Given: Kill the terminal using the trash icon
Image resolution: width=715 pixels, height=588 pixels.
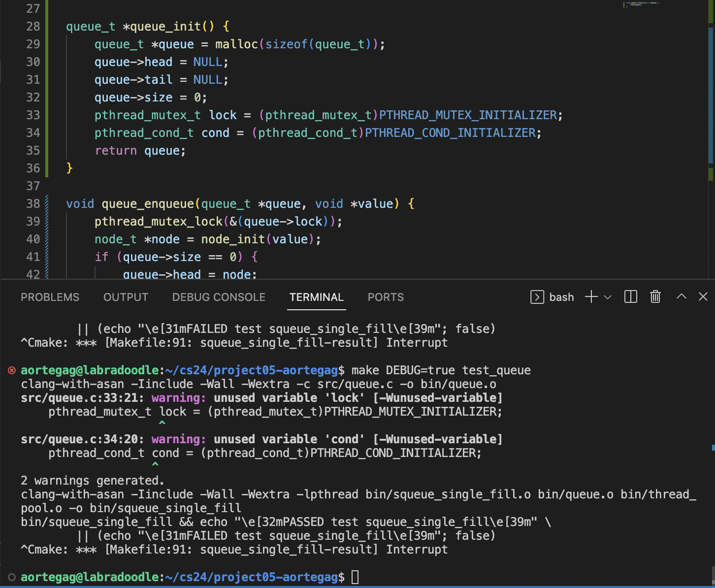Looking at the screenshot, I should 655,297.
